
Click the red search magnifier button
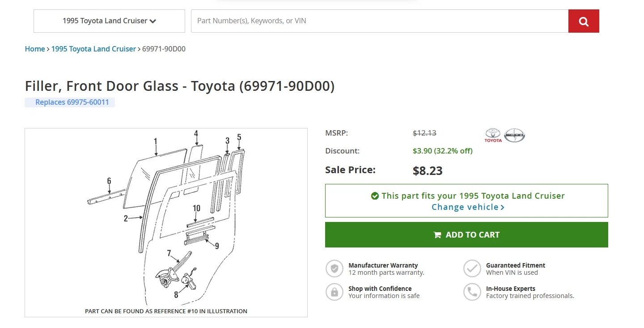583,21
